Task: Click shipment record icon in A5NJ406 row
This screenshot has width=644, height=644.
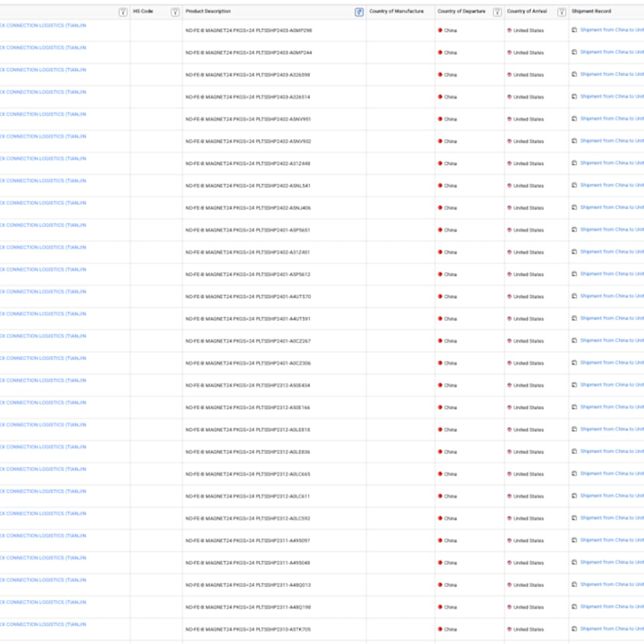Action: 574,208
